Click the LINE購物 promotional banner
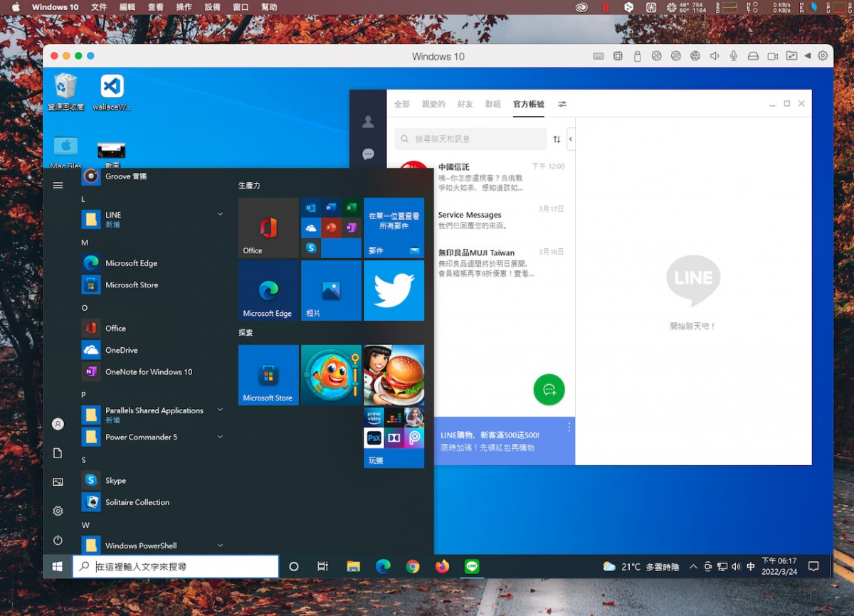The image size is (854, 616). coord(504,441)
